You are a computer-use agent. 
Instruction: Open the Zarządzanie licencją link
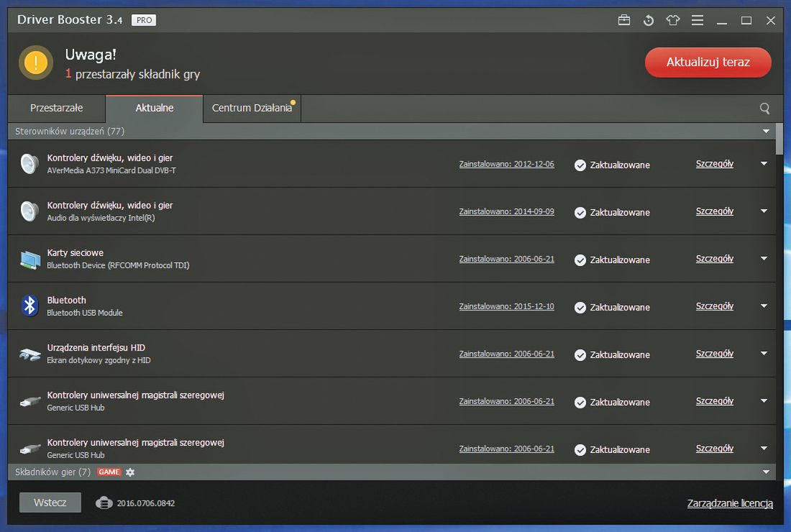(x=730, y=503)
